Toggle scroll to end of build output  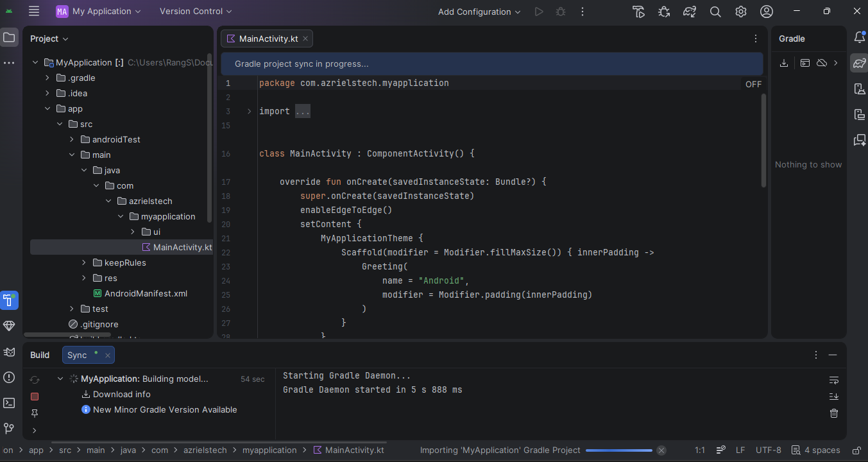[x=834, y=397]
